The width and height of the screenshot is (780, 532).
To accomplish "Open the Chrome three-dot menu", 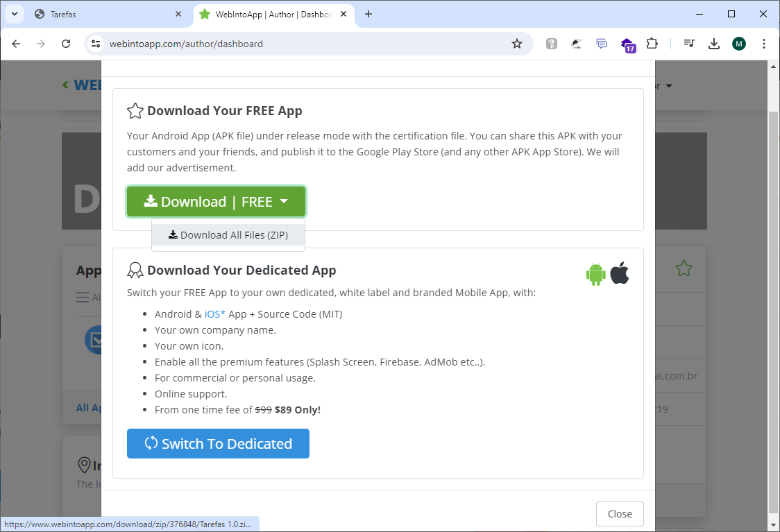I will (763, 44).
